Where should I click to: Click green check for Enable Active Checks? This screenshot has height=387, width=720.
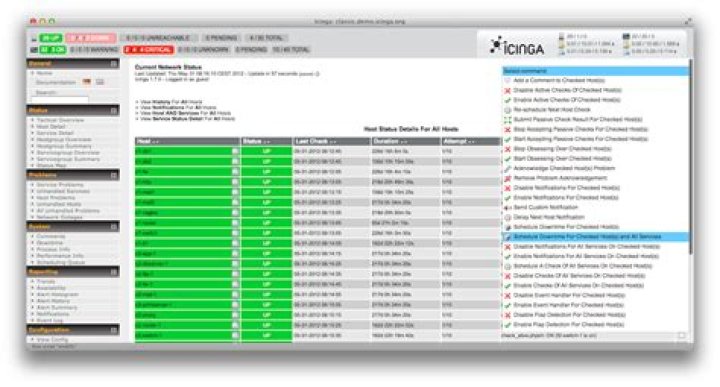507,100
